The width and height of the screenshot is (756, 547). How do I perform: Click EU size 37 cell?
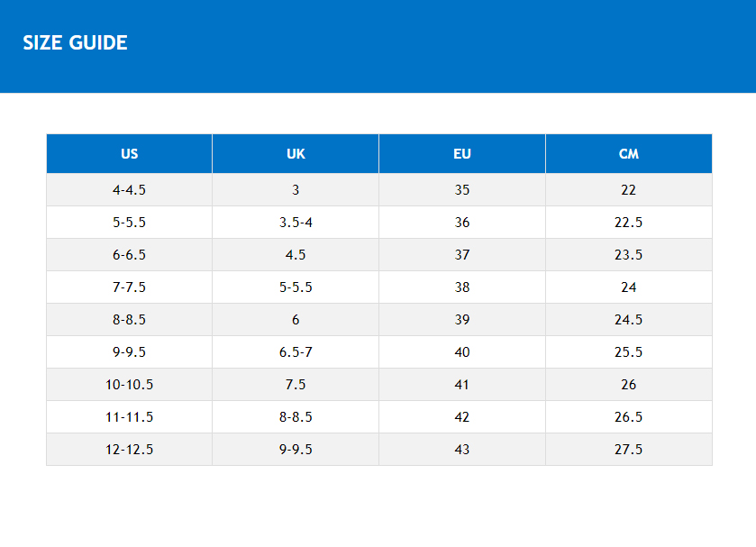(462, 255)
